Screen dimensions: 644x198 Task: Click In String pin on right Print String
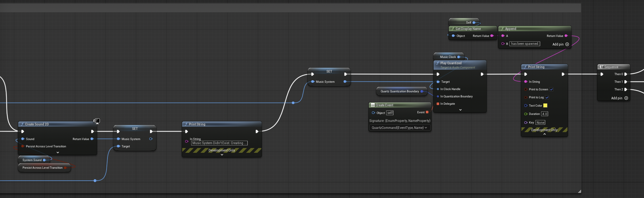click(526, 82)
